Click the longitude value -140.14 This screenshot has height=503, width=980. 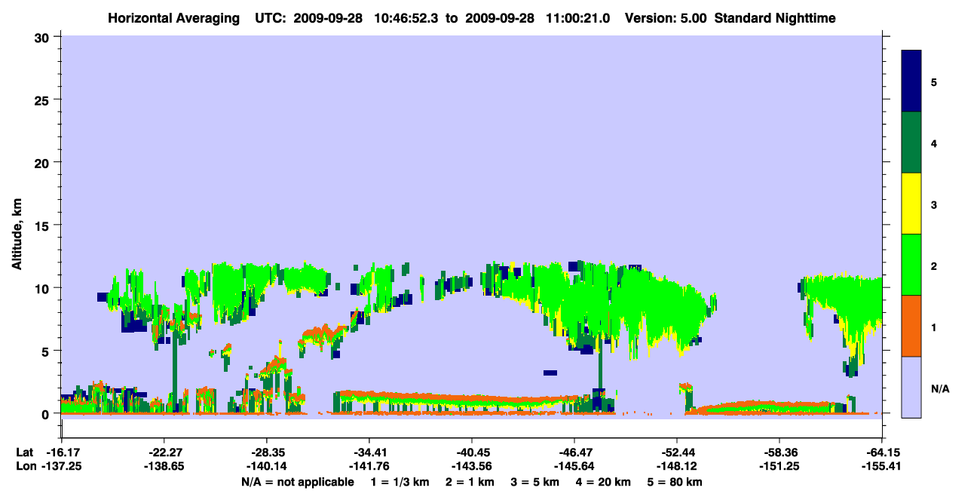coord(266,467)
